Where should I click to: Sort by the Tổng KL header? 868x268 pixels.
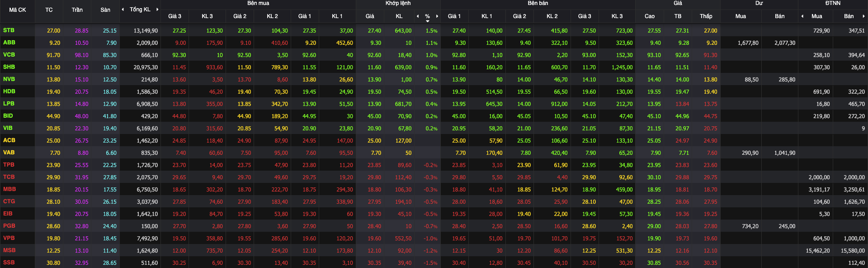[140, 10]
